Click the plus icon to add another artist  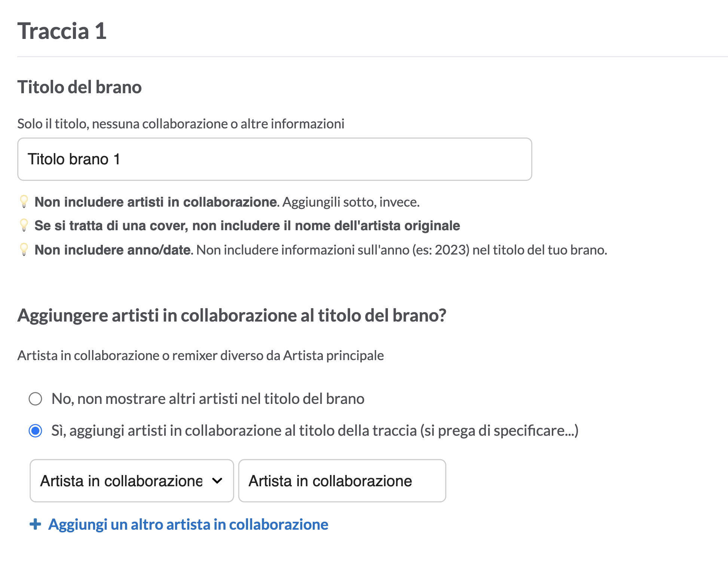tap(35, 524)
